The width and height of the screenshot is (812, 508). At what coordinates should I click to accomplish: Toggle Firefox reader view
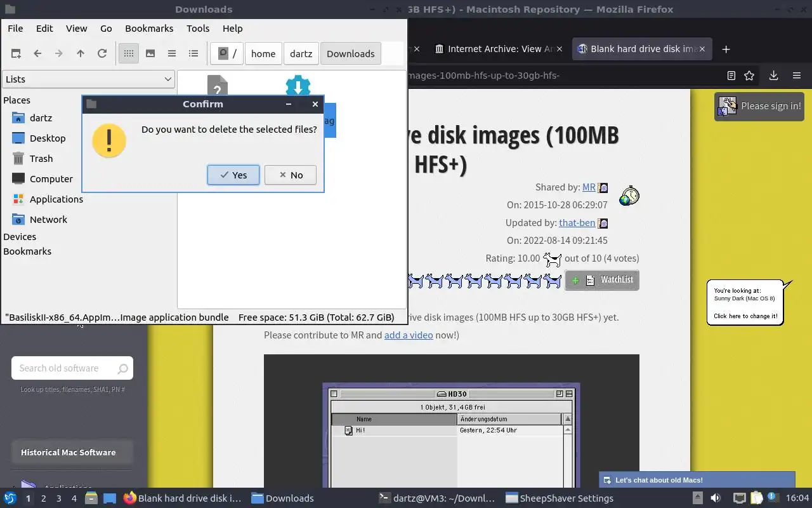point(731,76)
